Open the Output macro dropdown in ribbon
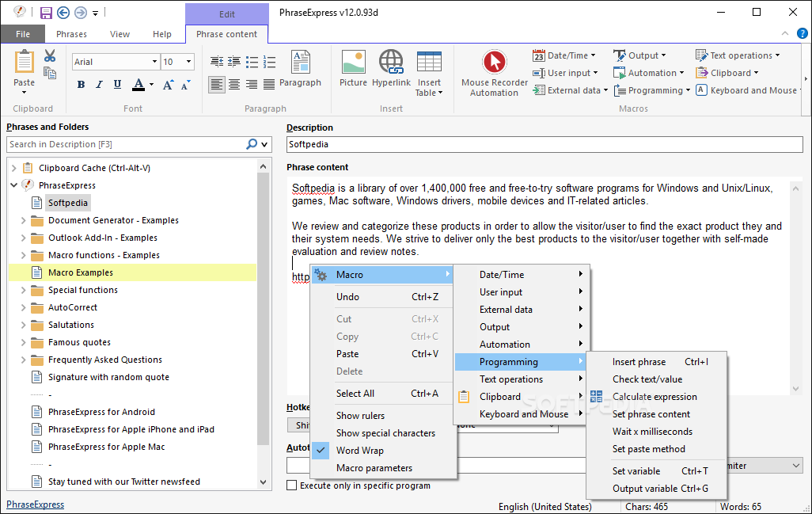Image resolution: width=812 pixels, height=514 pixels. (x=639, y=55)
